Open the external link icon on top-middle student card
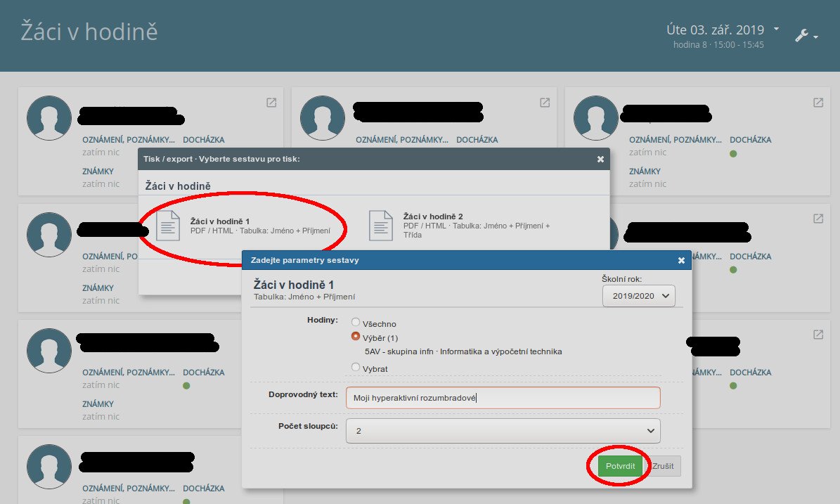840x504 pixels. pos(545,103)
